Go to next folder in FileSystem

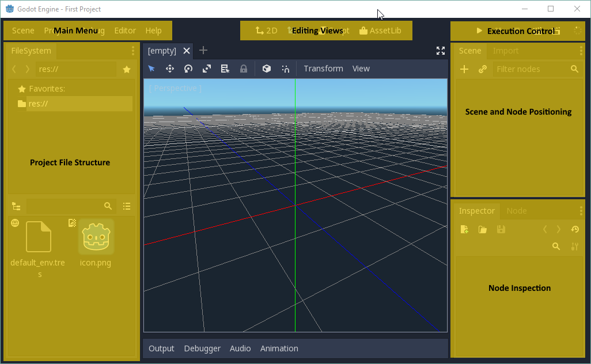27,69
